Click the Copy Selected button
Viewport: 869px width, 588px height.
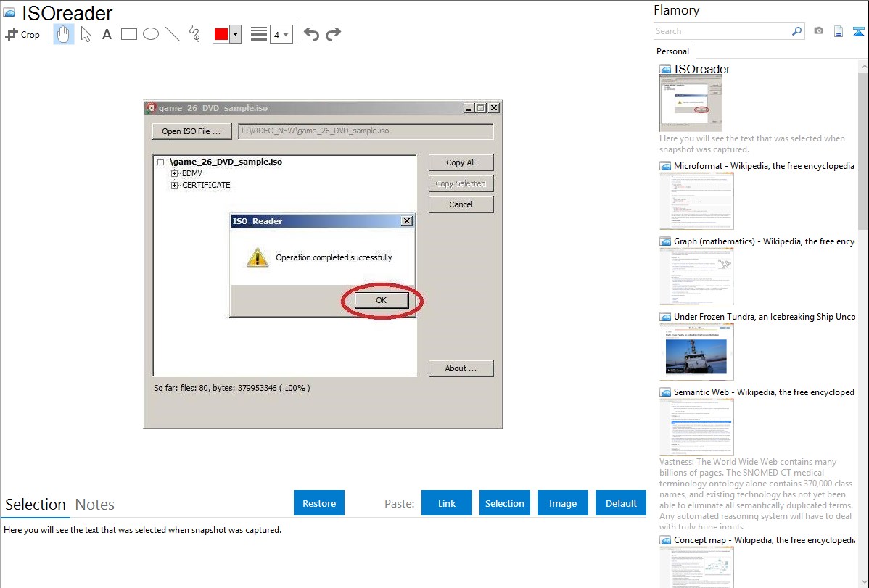[461, 183]
